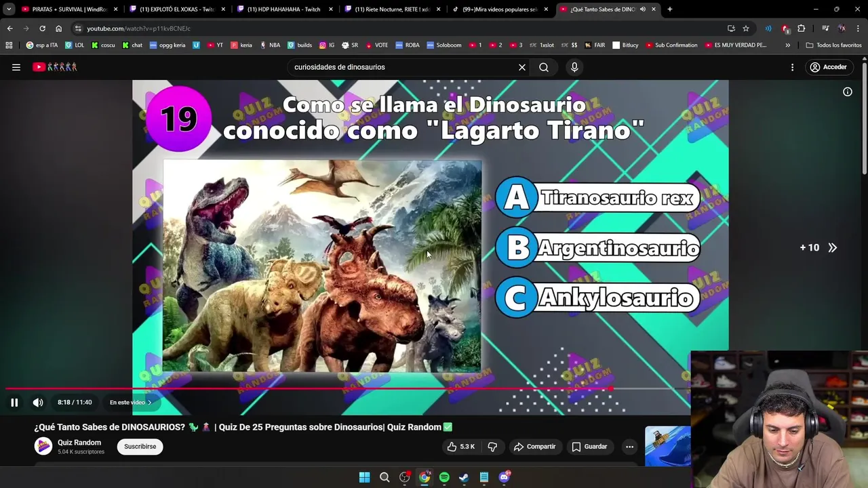Click the page vertical scrollbar
The height and width of the screenshot is (488, 868).
pos(865,119)
